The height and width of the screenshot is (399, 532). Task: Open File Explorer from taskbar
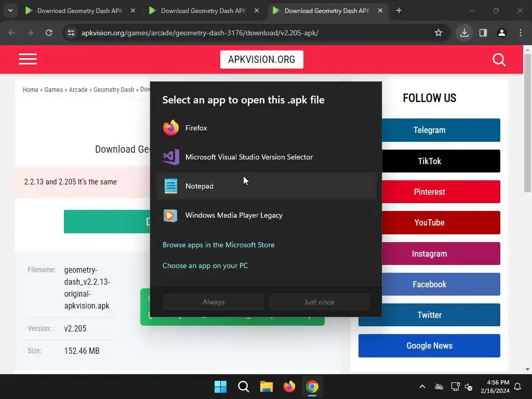(x=267, y=387)
